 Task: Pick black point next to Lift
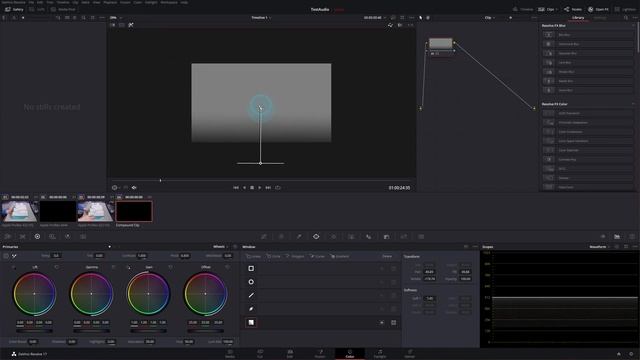13,267
